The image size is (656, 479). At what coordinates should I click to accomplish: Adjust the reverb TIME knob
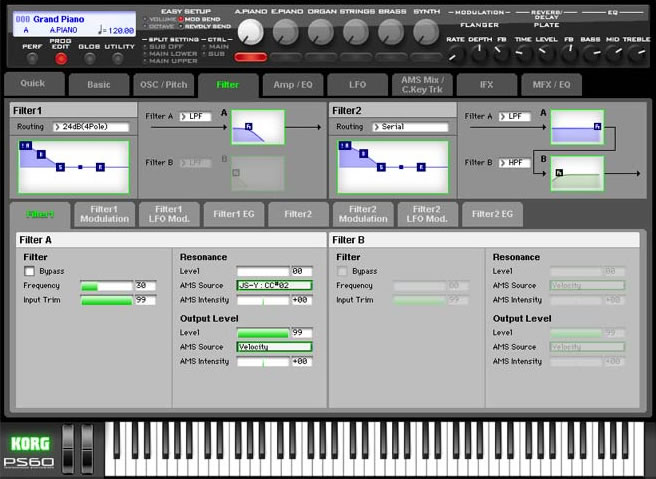[x=523, y=54]
